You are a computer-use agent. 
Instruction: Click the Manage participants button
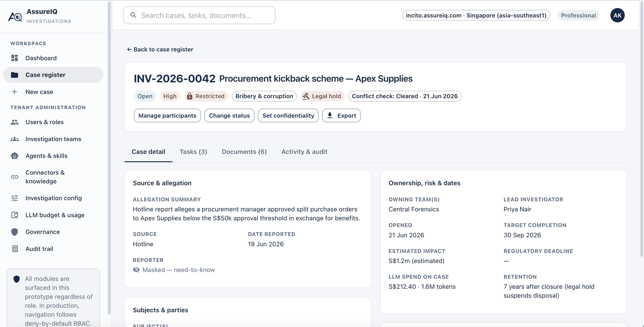(167, 115)
